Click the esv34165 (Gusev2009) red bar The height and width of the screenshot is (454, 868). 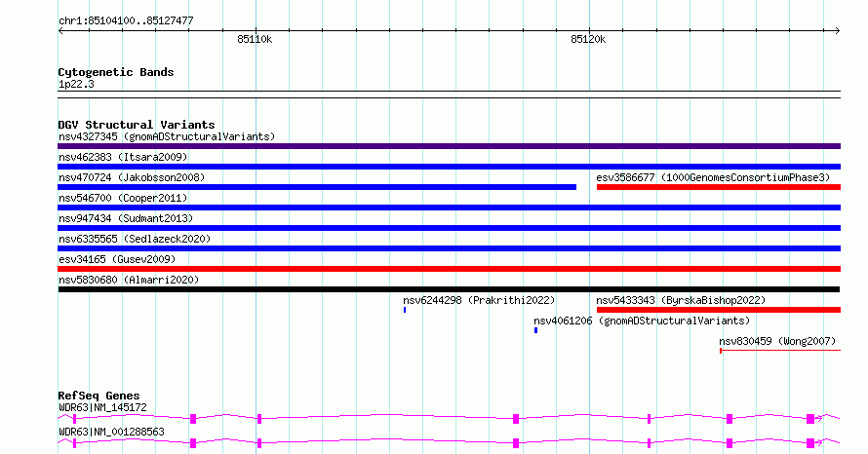click(x=449, y=269)
